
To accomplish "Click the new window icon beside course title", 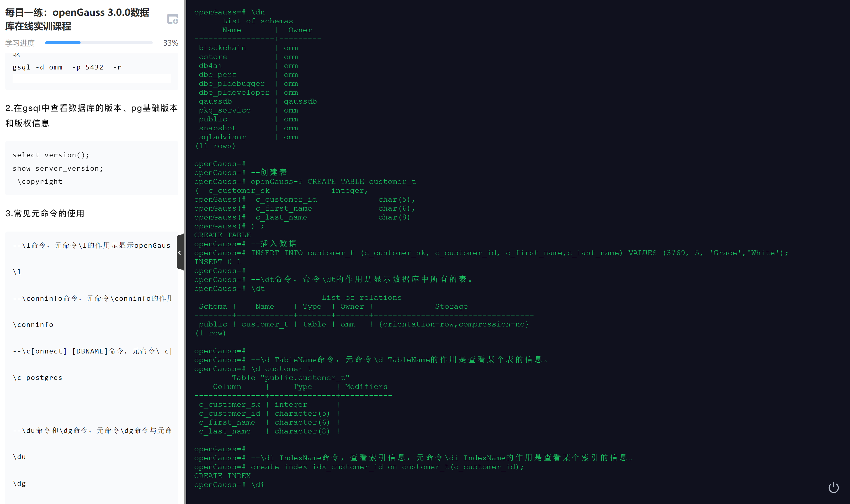I will tap(173, 19).
